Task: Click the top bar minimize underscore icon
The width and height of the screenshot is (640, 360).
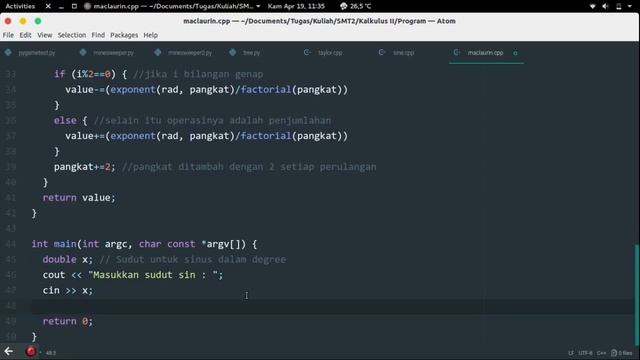Action: coord(61,7)
